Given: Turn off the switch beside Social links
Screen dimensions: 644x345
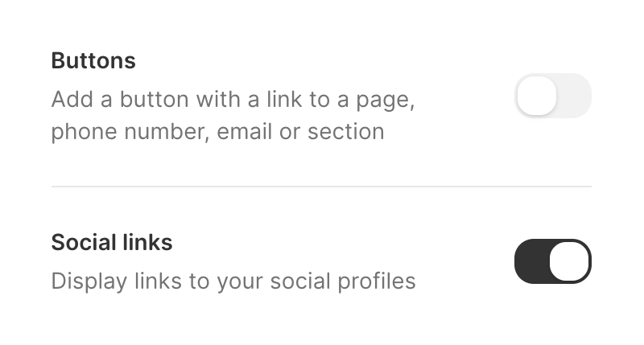Looking at the screenshot, I should 552,261.
